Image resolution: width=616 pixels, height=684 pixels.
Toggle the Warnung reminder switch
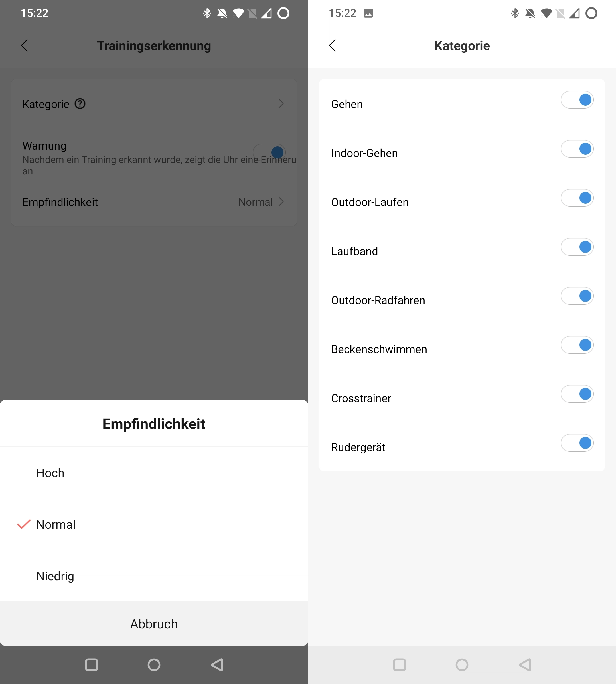coord(269,152)
